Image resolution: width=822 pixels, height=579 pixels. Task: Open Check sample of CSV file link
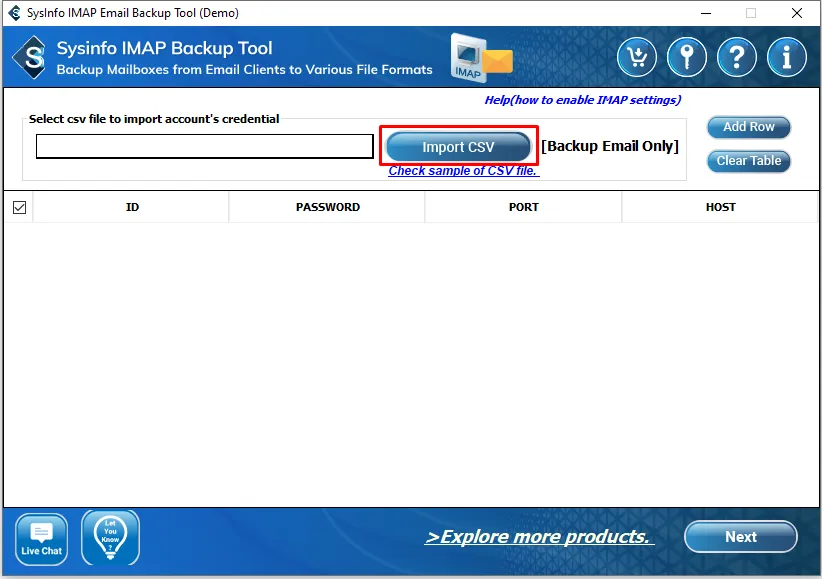(x=463, y=171)
